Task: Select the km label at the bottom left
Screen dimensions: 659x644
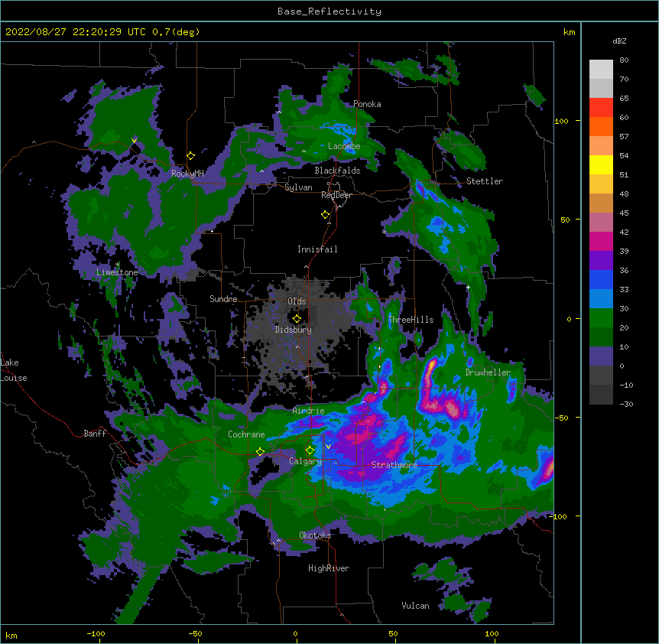Action: point(11,635)
